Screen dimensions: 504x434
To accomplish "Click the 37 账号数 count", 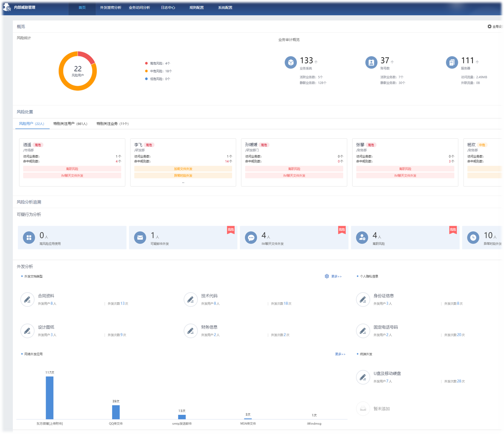I will click(x=385, y=61).
